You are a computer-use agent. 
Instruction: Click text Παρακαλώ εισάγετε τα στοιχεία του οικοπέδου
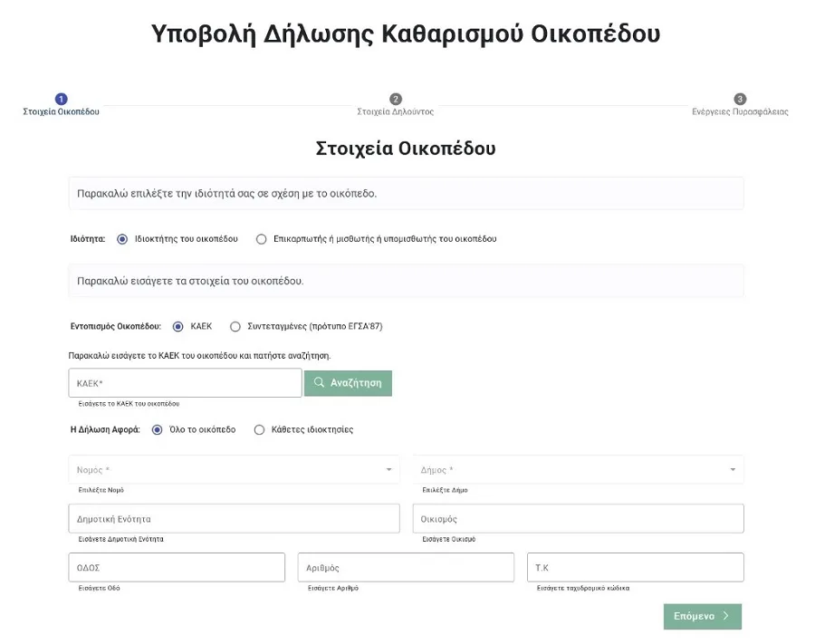pos(190,281)
